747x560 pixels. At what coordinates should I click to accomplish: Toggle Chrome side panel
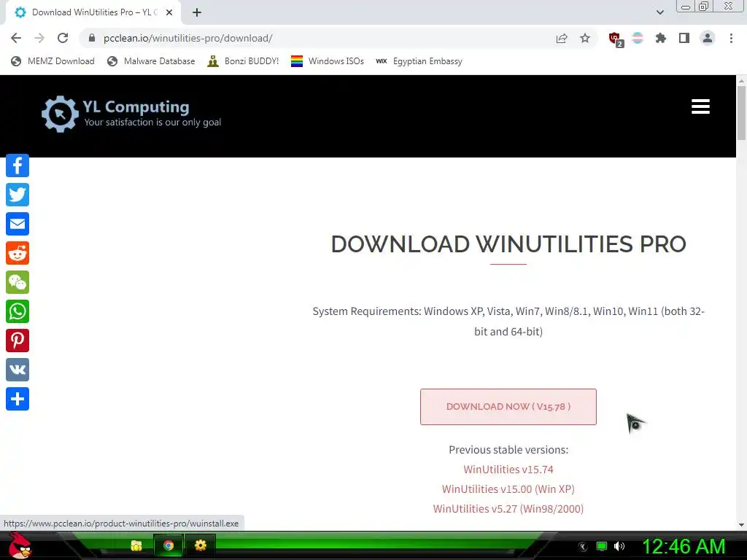[x=684, y=38]
